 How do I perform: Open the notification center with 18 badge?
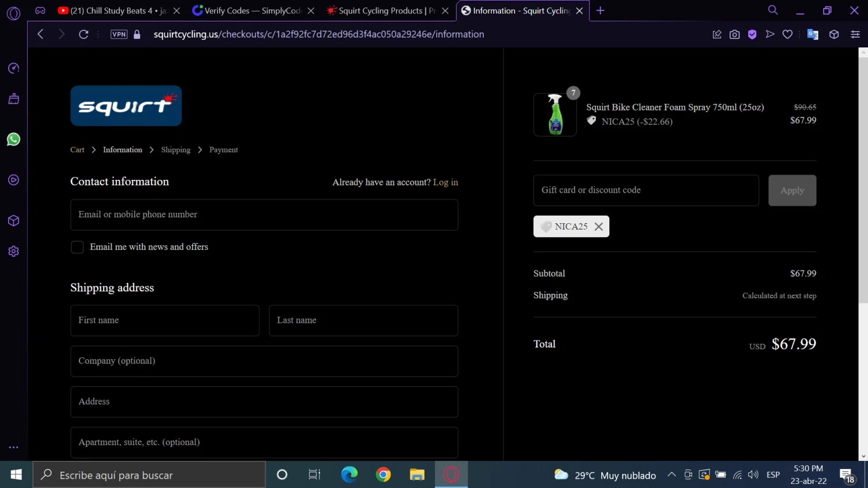click(x=847, y=475)
